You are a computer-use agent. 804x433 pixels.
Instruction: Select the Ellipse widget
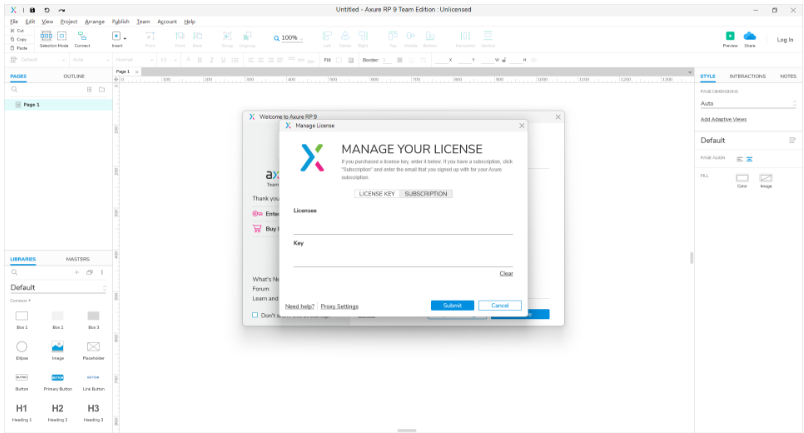click(22, 350)
